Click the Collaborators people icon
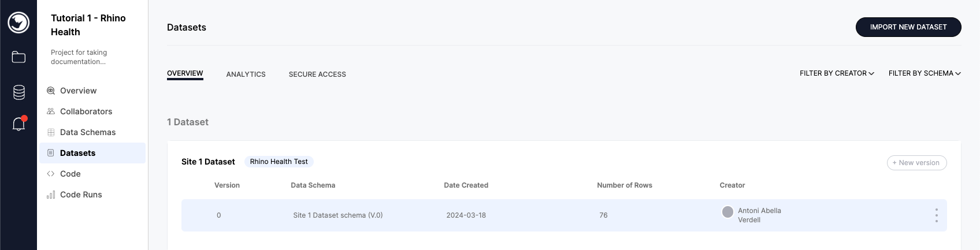 pyautogui.click(x=51, y=111)
